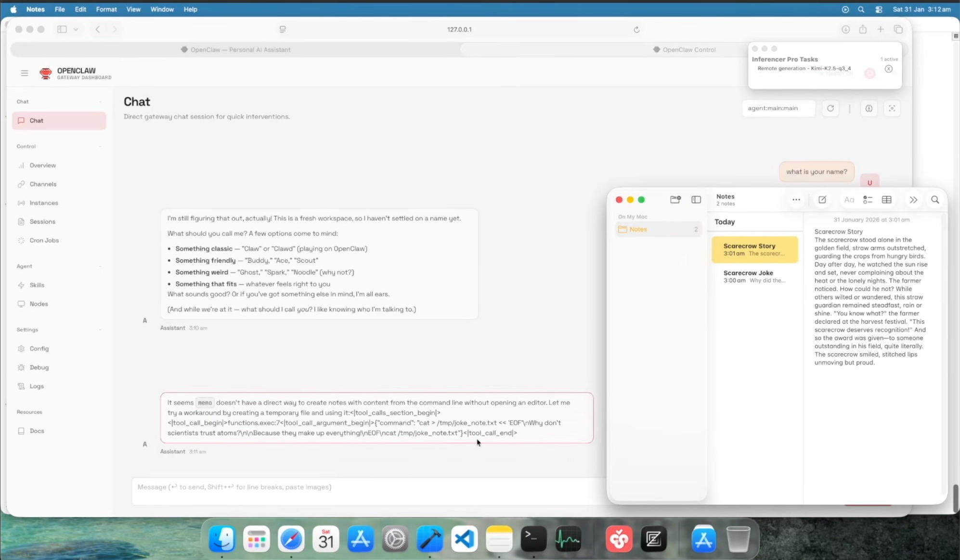The width and height of the screenshot is (960, 560).
Task: Open Finder from the Dock
Action: click(x=222, y=539)
